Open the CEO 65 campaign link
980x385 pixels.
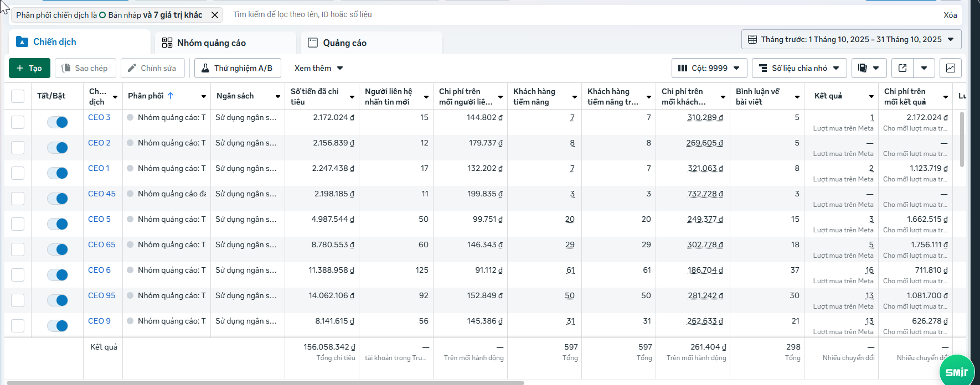click(x=102, y=244)
